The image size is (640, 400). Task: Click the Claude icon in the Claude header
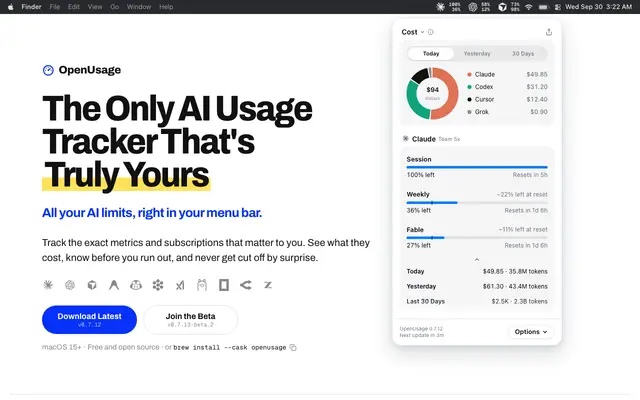tap(406, 139)
